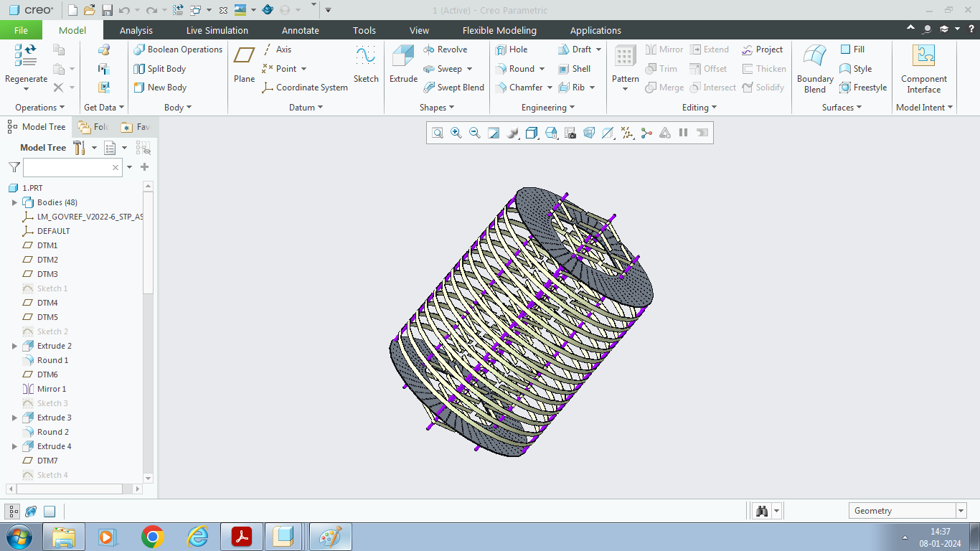This screenshot has height=551, width=980.
Task: Open Component Interface tool
Action: point(924,69)
